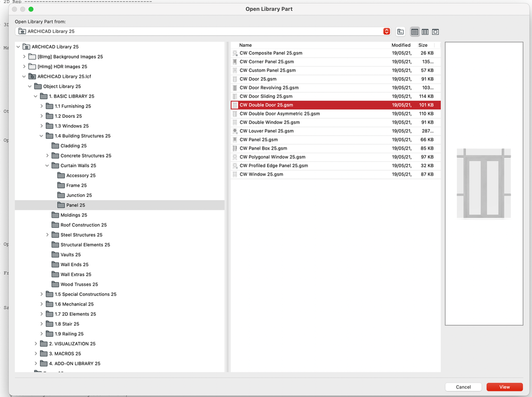Select the 1.6 Mechanical 25 tree item
Image resolution: width=532 pixels, height=397 pixels.
tap(74, 304)
